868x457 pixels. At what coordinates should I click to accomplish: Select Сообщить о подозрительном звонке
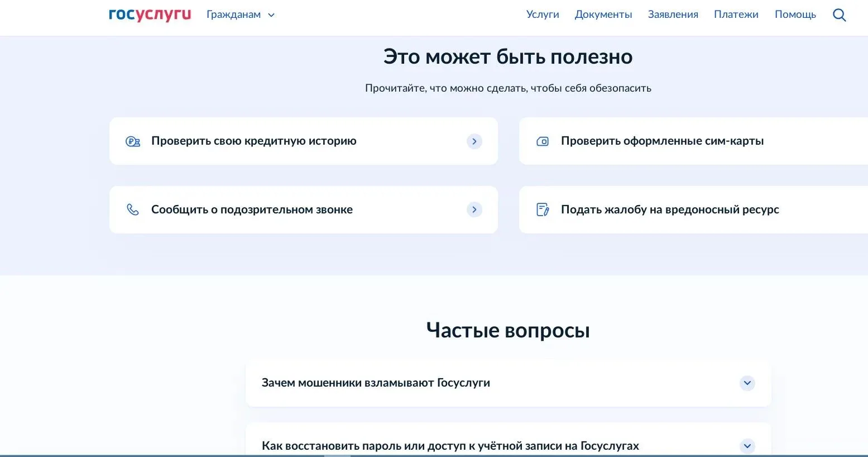click(x=304, y=210)
